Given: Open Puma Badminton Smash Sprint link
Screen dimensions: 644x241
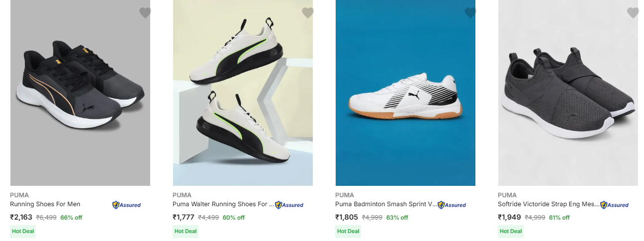Looking at the screenshot, I should coord(385,204).
